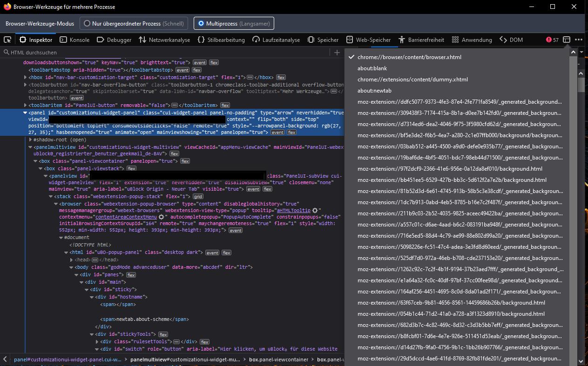Click the contentAreaContextMenu link
The height and width of the screenshot is (366, 588).
point(126,217)
